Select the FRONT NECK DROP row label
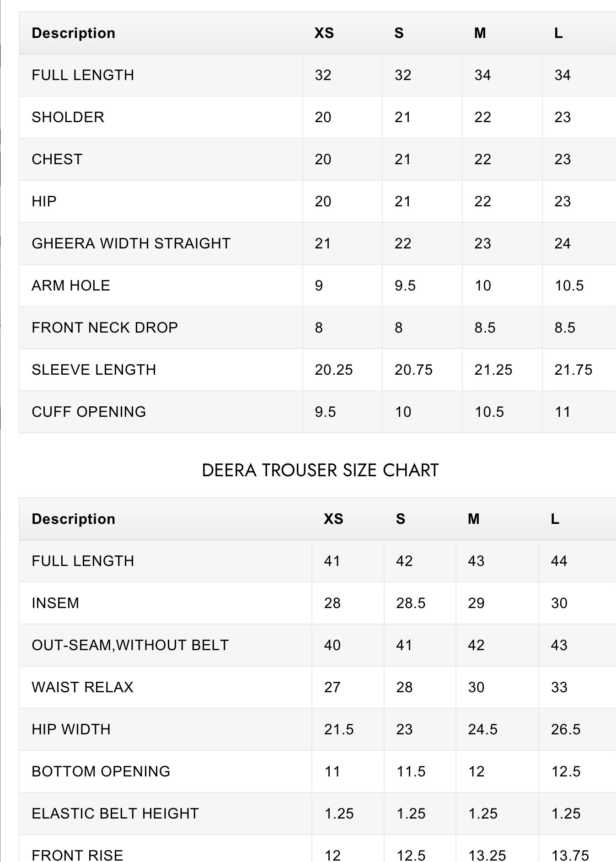 pos(105,328)
